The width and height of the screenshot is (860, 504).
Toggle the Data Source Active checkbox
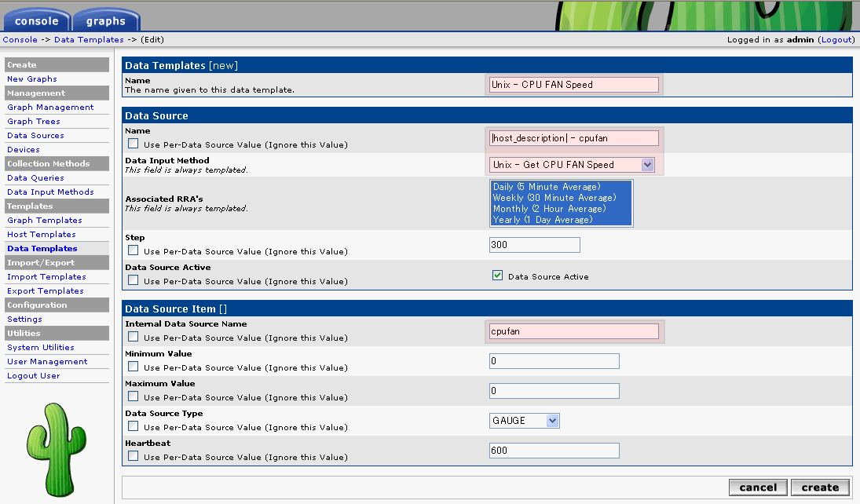[497, 276]
